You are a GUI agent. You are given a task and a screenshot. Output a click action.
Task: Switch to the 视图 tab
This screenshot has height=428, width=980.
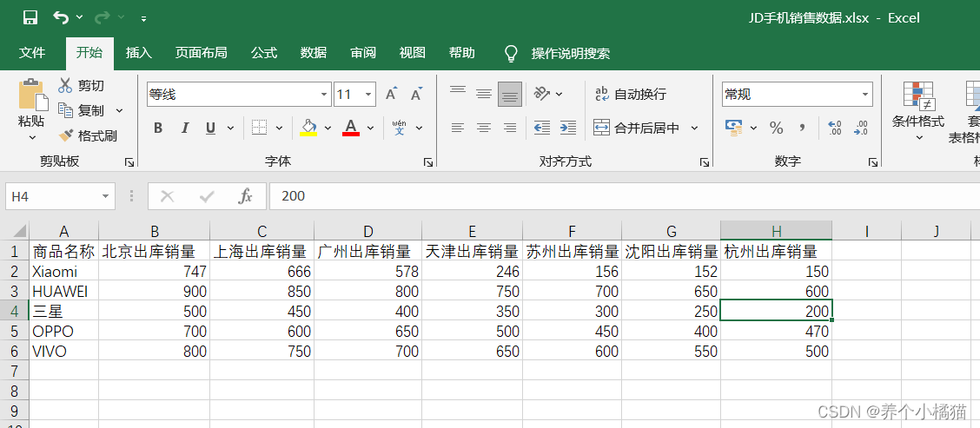click(x=413, y=52)
